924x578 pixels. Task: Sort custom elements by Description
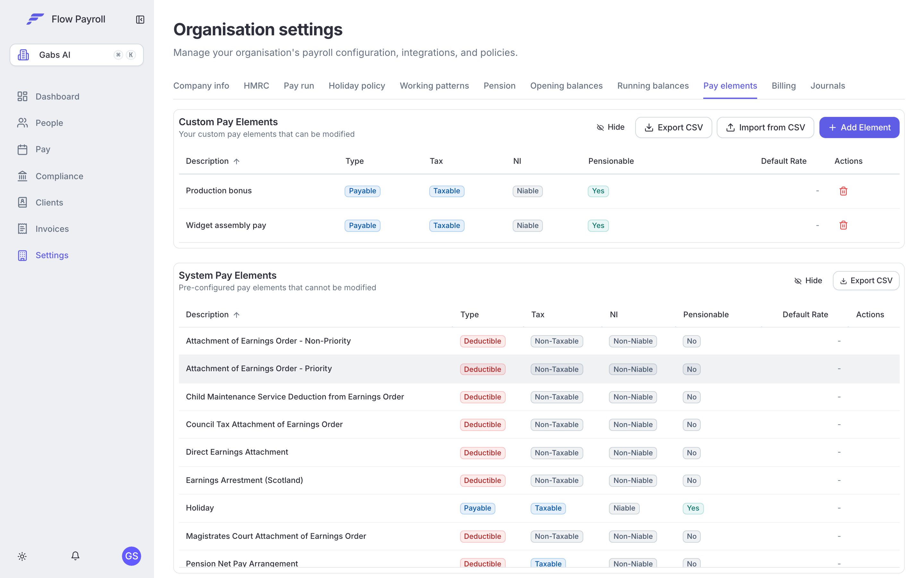coord(213,161)
